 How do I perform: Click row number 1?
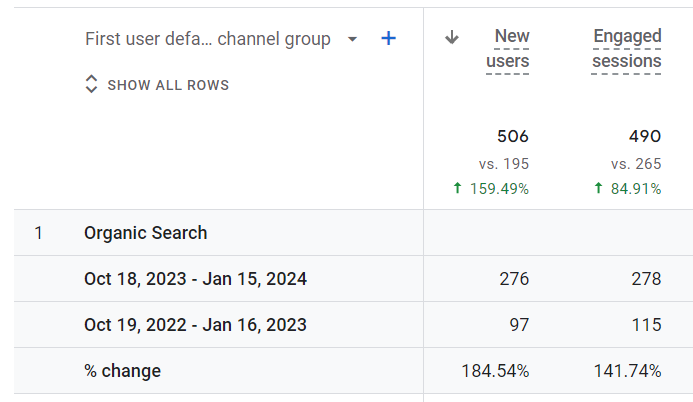click(38, 233)
